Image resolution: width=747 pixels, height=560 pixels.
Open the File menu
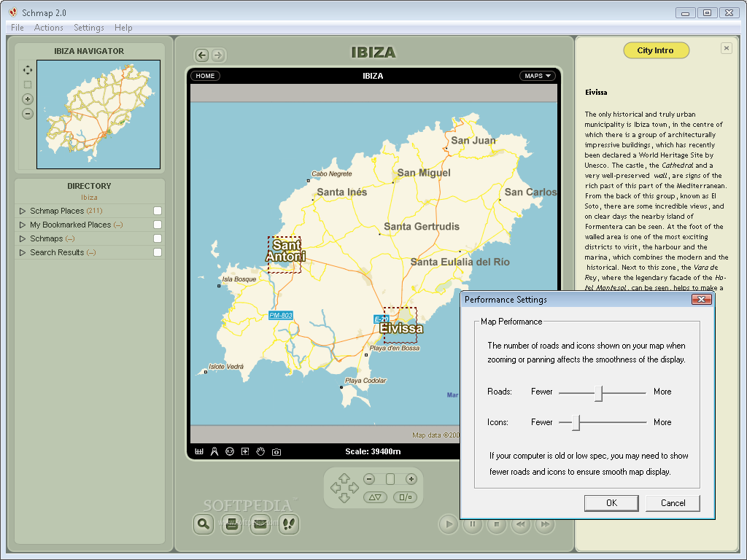[x=18, y=28]
